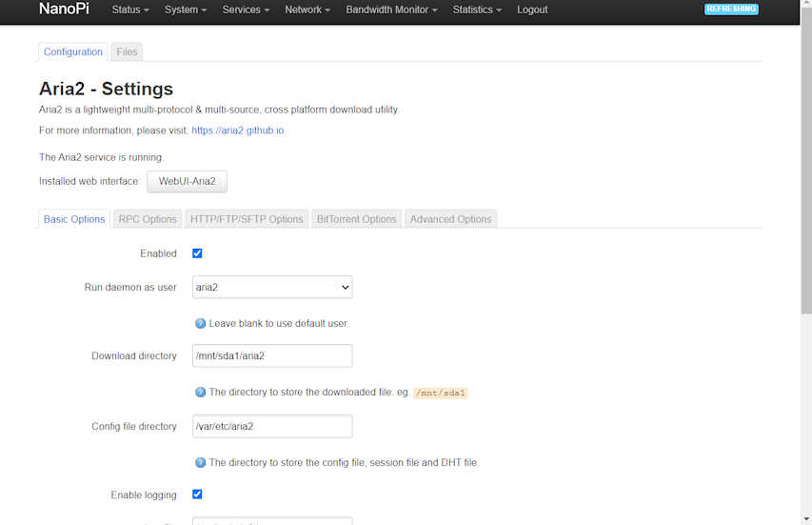Click the help icon beside Leave blank hint
This screenshot has width=812, height=525.
[x=201, y=323]
